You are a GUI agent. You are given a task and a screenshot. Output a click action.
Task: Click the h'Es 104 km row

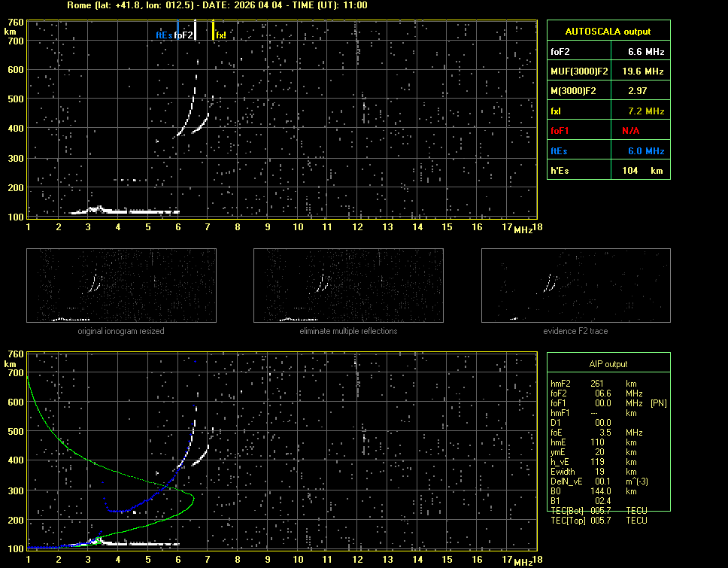pyautogui.click(x=608, y=171)
